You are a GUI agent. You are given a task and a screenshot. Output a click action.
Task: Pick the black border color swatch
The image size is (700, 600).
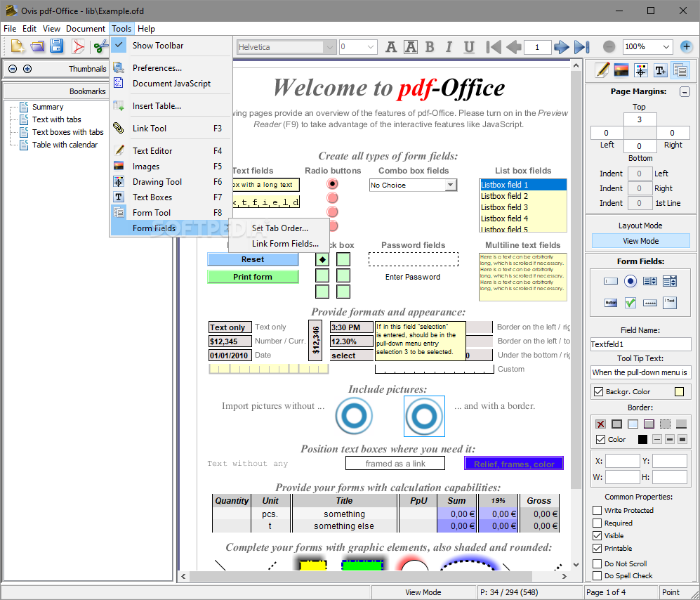pos(642,440)
